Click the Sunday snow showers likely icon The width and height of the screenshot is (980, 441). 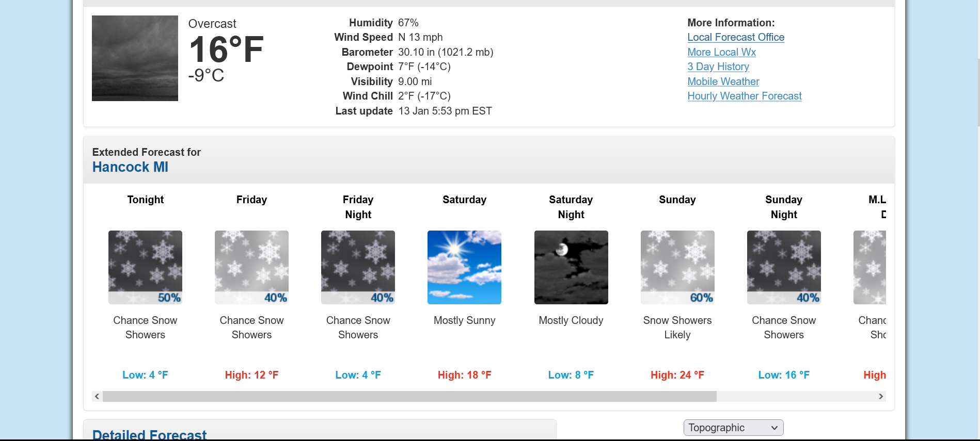click(677, 267)
